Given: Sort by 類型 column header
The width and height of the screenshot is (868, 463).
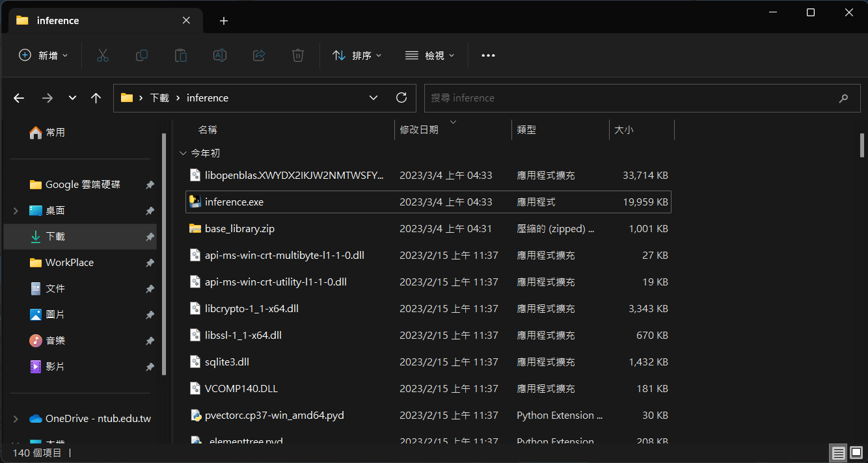Looking at the screenshot, I should pos(526,130).
